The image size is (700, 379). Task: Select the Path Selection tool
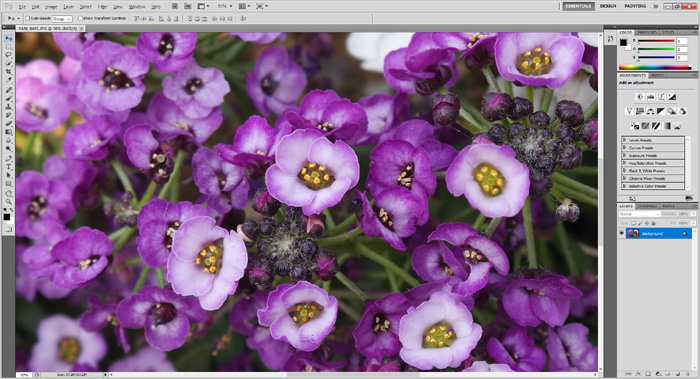[8, 175]
